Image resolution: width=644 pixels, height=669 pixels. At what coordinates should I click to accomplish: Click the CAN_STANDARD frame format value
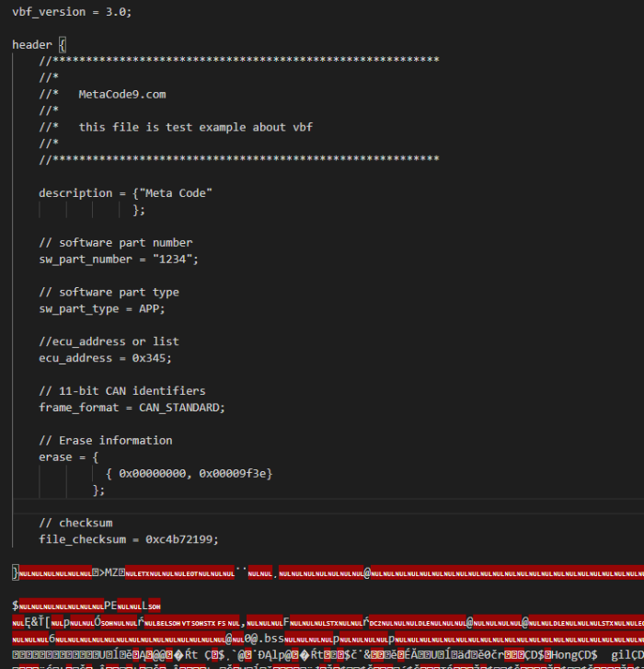[178, 408]
